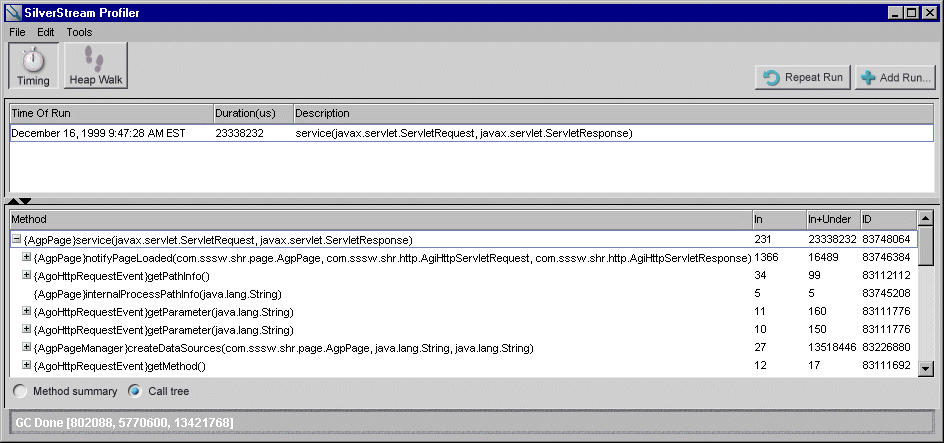
Task: Click the ID value 83112112
Action: coord(886,276)
